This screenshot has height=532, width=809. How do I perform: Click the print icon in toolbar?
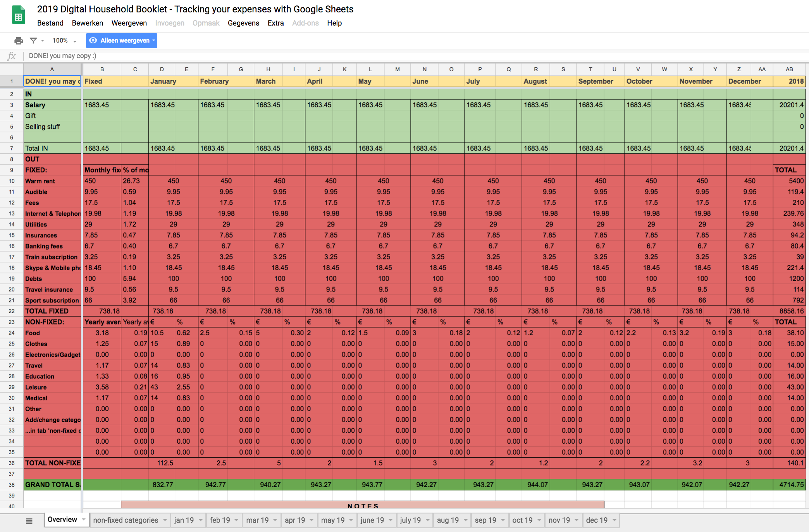click(x=18, y=41)
